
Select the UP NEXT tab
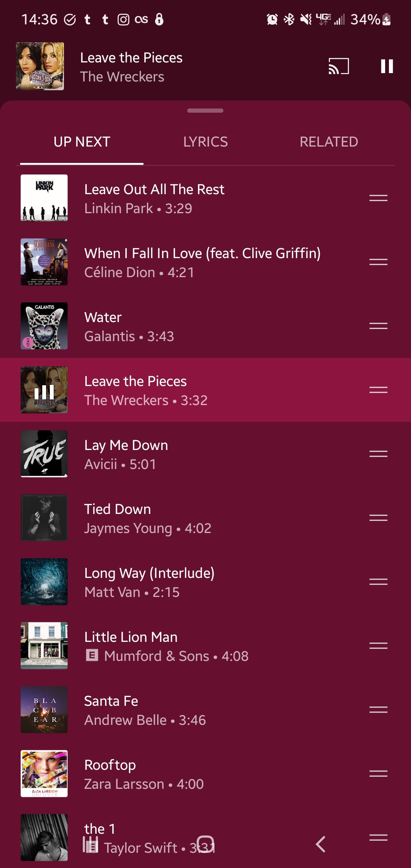(82, 142)
